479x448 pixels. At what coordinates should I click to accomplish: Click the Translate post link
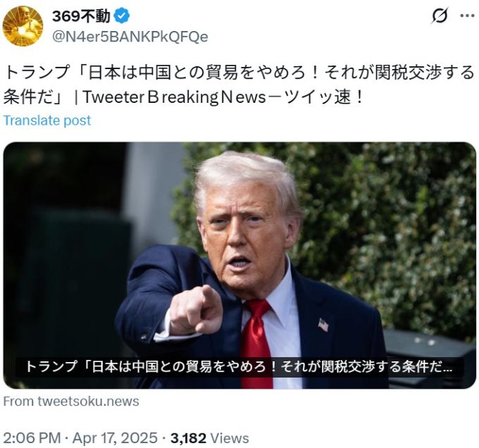pyautogui.click(x=47, y=120)
